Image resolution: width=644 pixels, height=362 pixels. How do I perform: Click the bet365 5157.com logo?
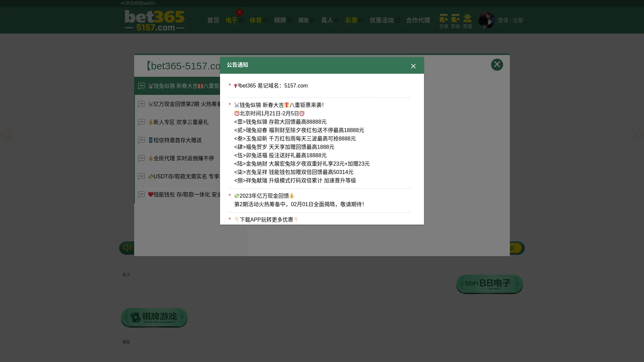(154, 20)
